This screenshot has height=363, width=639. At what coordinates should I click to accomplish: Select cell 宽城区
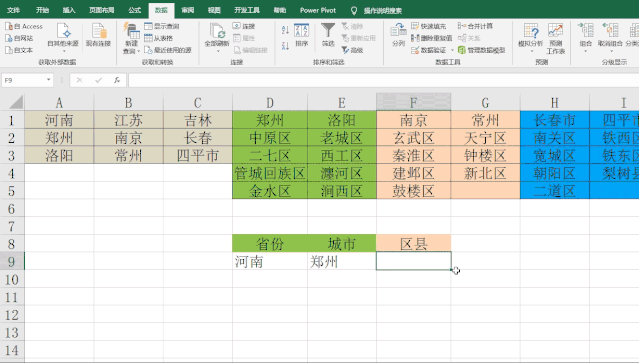pyautogui.click(x=554, y=156)
